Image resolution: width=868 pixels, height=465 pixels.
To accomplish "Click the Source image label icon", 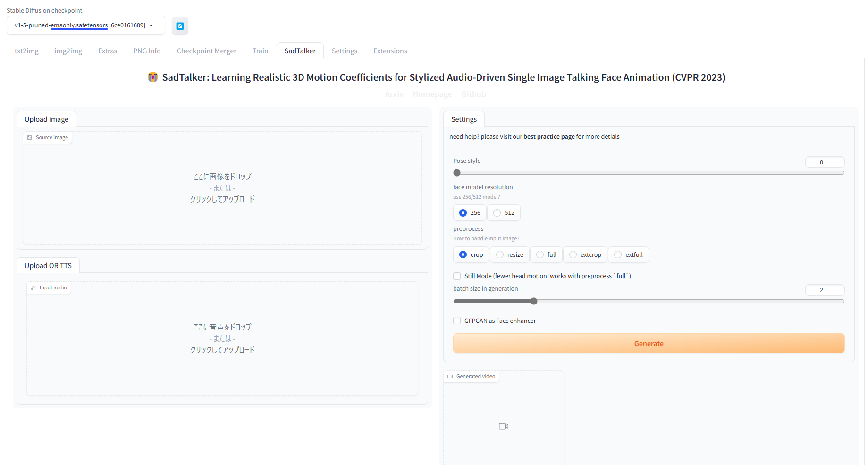I will pyautogui.click(x=30, y=138).
